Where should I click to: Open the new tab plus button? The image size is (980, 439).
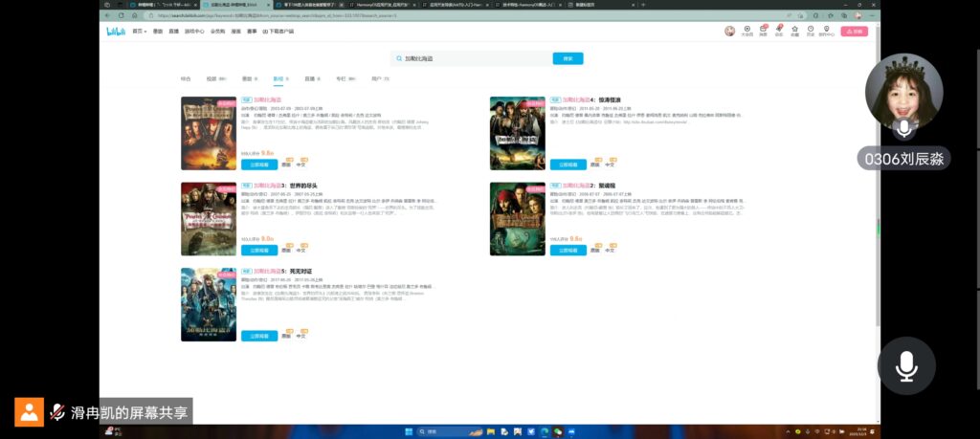643,5
